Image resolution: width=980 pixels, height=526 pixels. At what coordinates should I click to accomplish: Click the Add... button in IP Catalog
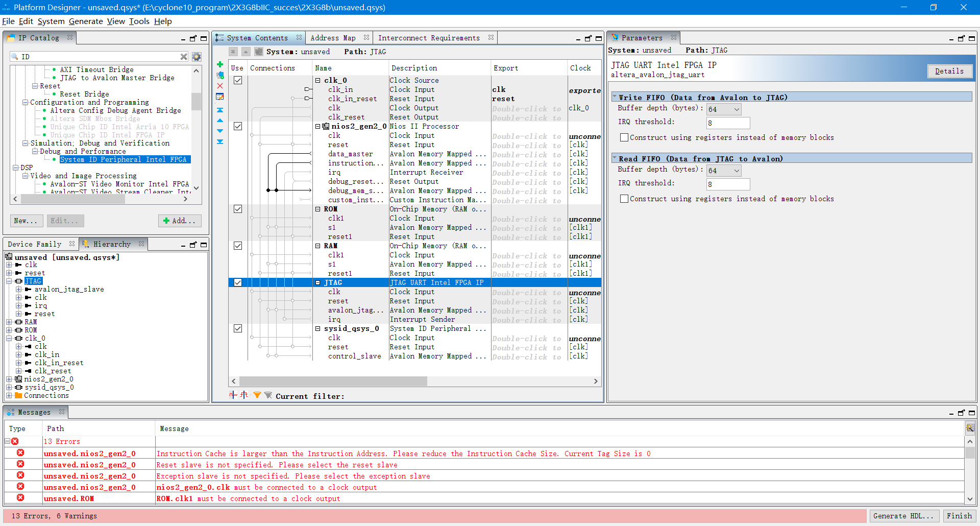click(180, 221)
